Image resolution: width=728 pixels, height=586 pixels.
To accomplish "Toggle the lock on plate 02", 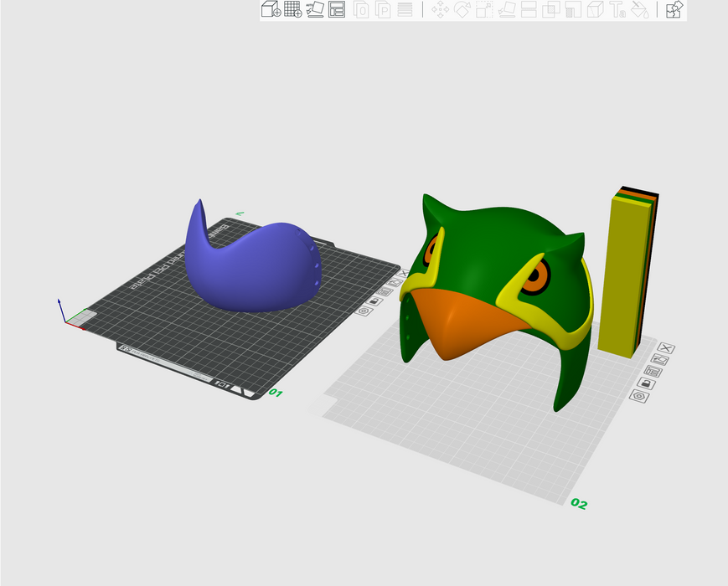I will [648, 383].
